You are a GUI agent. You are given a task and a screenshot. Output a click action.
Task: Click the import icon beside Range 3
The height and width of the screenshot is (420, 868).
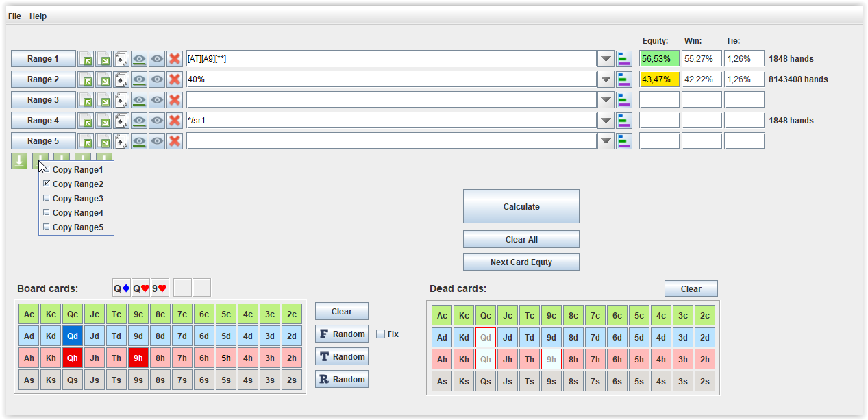pyautogui.click(x=86, y=100)
